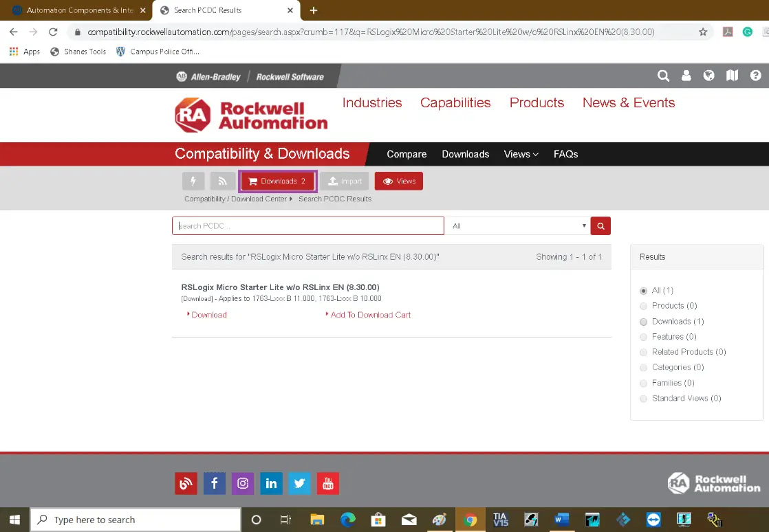The height and width of the screenshot is (532, 769).
Task: Open Word from the taskbar
Action: [562, 520]
